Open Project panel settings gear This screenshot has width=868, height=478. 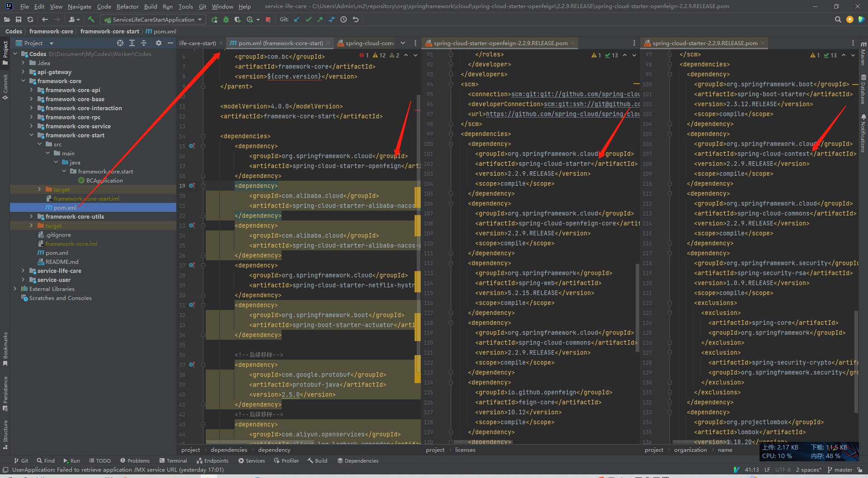coord(158,43)
